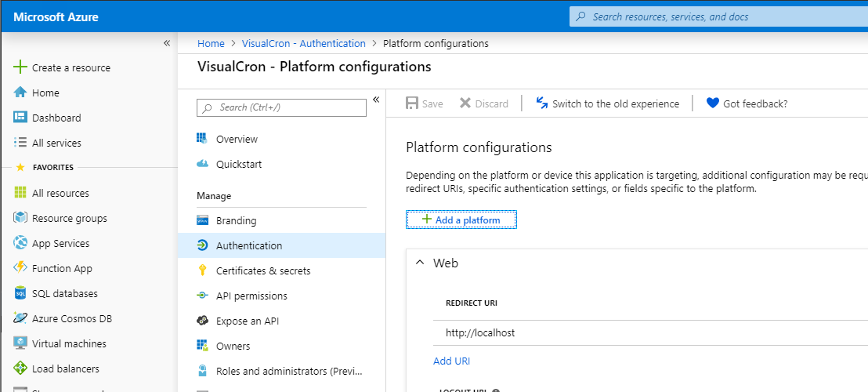Open the Dashboard icon in sidebar
The image size is (868, 392).
click(x=20, y=118)
